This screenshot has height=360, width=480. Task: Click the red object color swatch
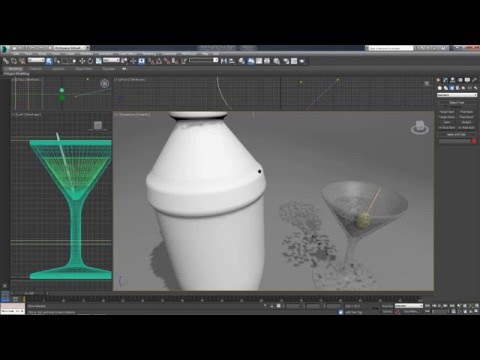[474, 141]
